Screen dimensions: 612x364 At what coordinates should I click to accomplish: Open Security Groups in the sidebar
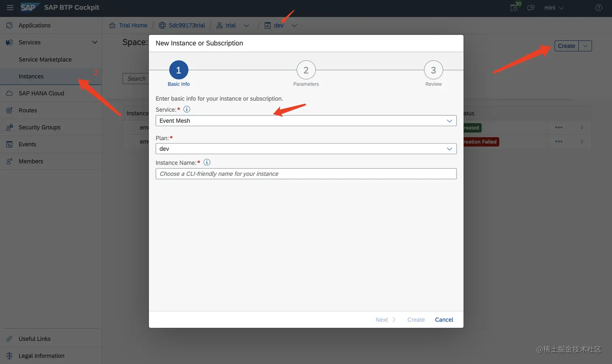click(51, 127)
